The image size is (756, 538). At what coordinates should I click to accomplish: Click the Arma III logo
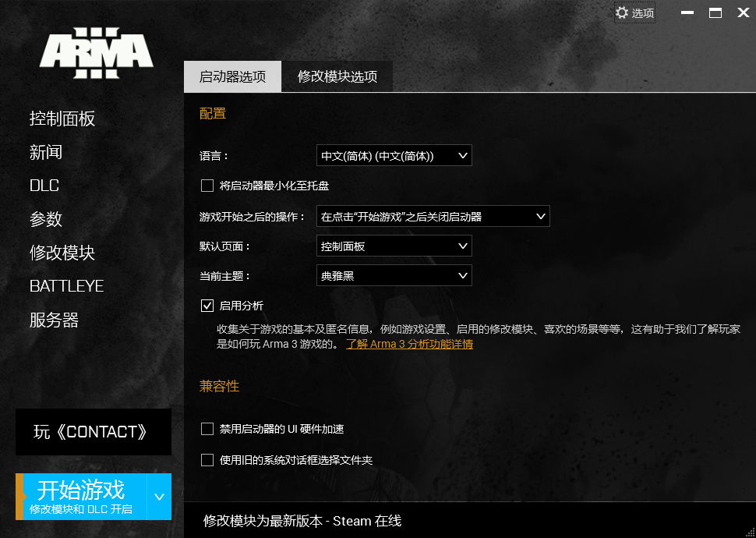[x=97, y=52]
